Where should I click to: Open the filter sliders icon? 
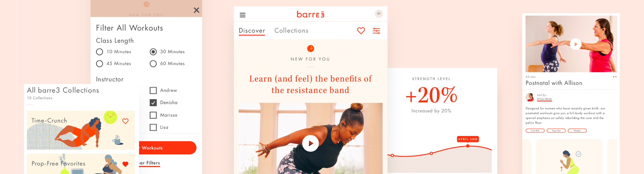(376, 31)
